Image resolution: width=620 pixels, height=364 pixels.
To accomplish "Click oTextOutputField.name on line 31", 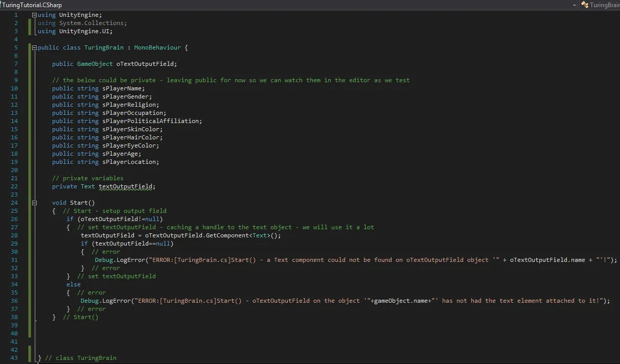I will coord(547,260).
